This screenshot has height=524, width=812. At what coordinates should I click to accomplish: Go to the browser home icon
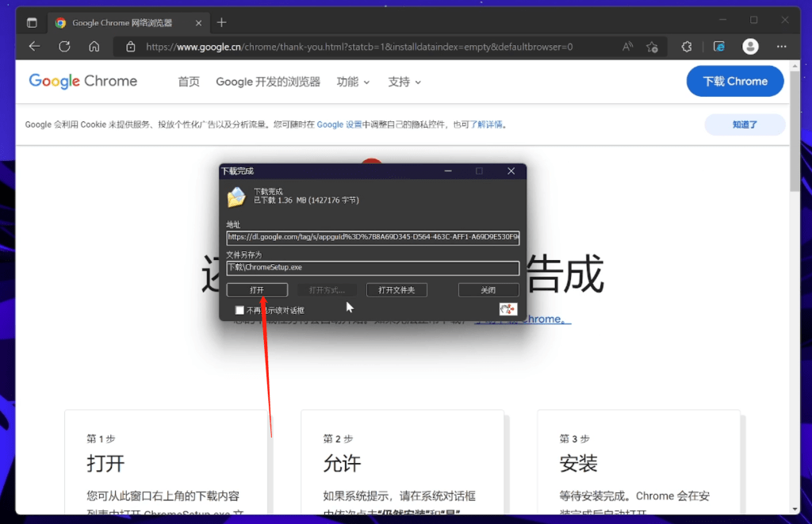pyautogui.click(x=94, y=47)
